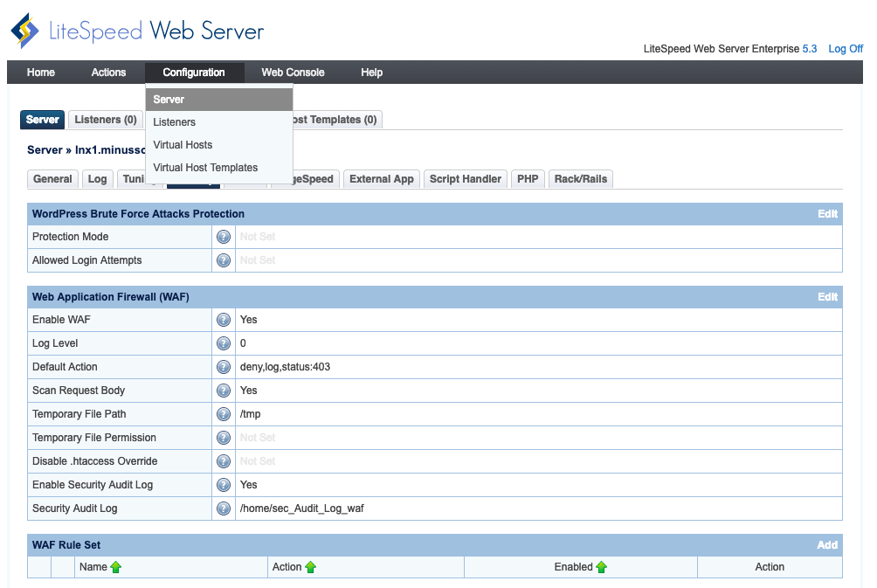Open help icon for Scan Request Body
This screenshot has height=588, width=877.
[x=224, y=390]
